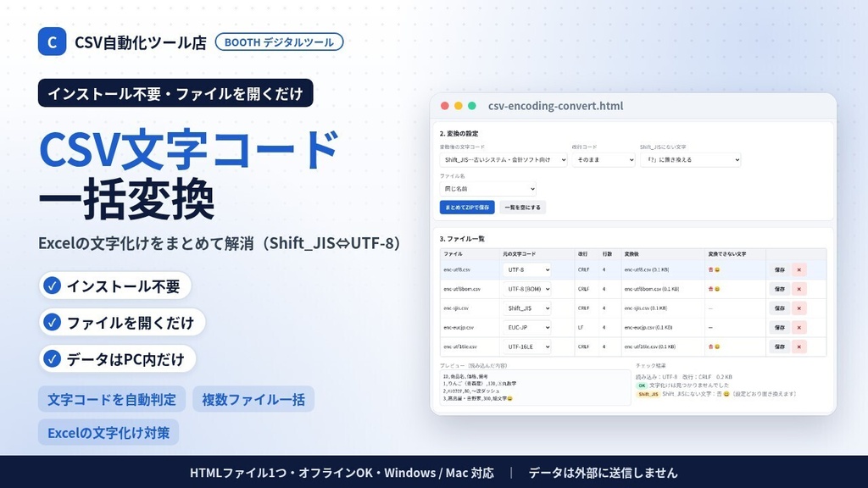This screenshot has width=868, height=488.
Task: Click the green OK badge in check results
Action: coord(642,385)
